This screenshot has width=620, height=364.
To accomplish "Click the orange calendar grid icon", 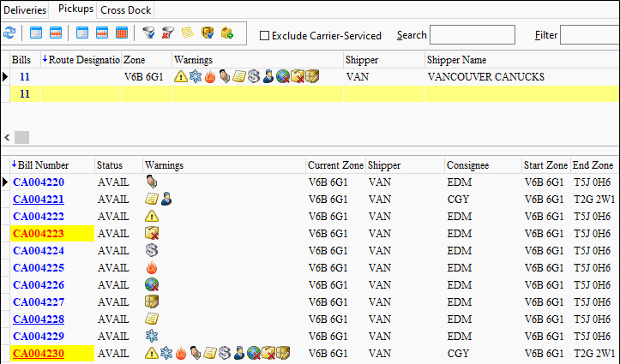I will pos(121,33).
